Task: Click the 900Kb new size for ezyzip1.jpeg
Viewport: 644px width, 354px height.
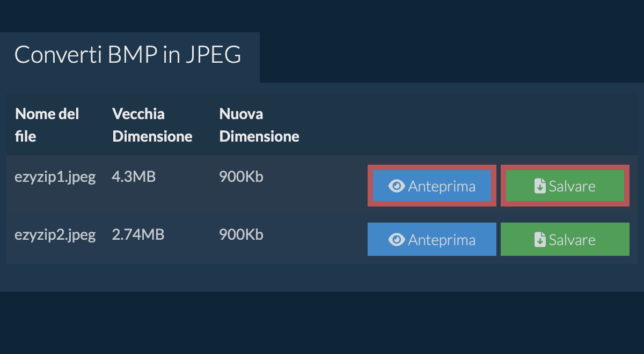Action: click(241, 177)
